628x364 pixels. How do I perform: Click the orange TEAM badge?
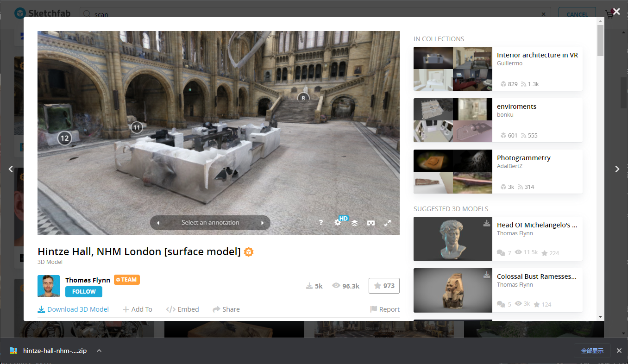pyautogui.click(x=127, y=280)
